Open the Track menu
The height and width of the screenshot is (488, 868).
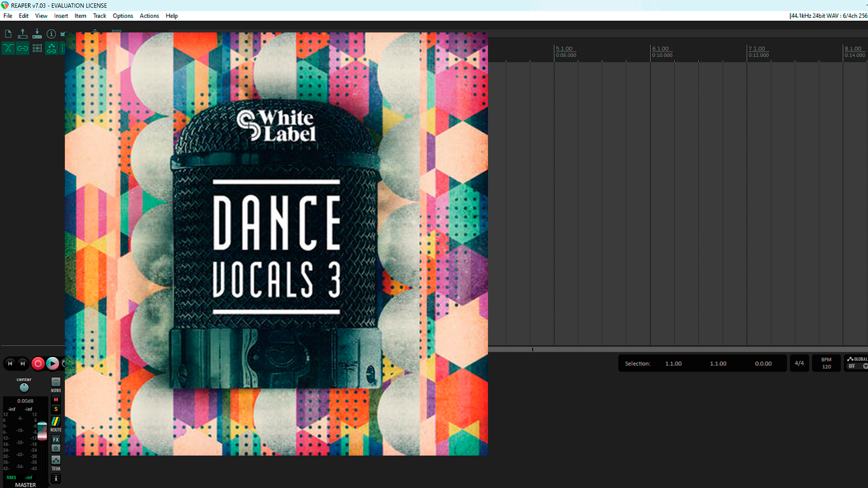pos(100,16)
